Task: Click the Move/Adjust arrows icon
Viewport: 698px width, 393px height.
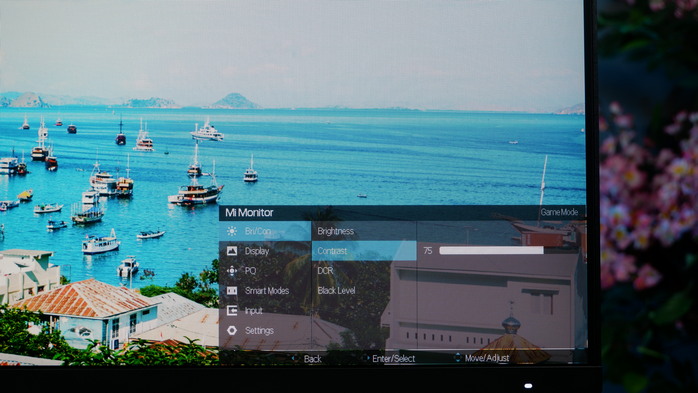Action: coord(458,357)
